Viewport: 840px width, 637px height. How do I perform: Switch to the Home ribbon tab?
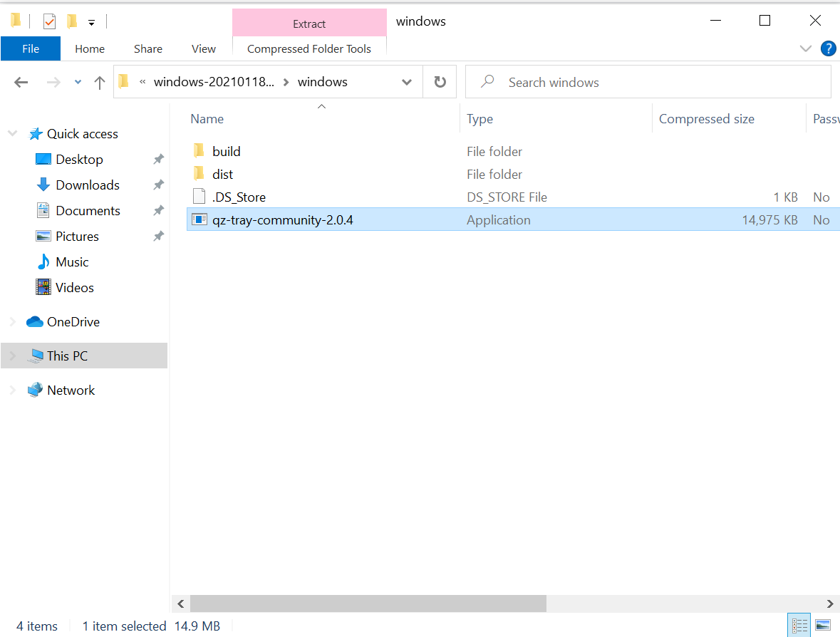tap(90, 48)
